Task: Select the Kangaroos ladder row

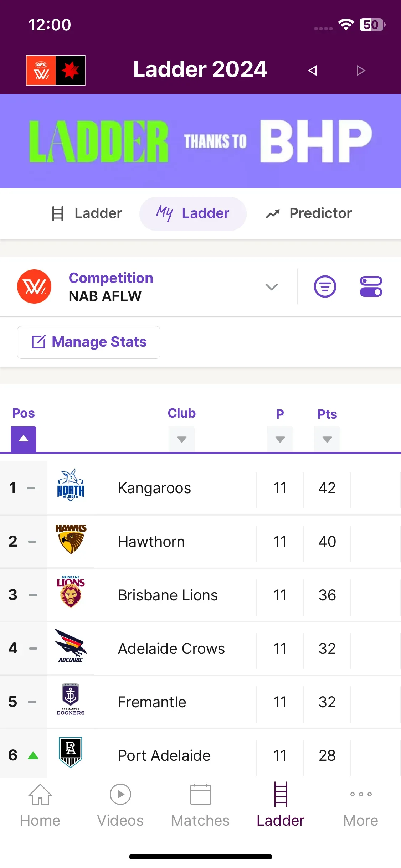Action: click(200, 488)
